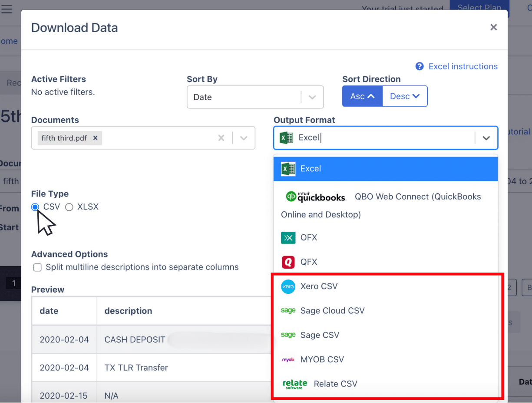Select the OFX output format
Image resolution: width=532 pixels, height=403 pixels.
pos(386,237)
